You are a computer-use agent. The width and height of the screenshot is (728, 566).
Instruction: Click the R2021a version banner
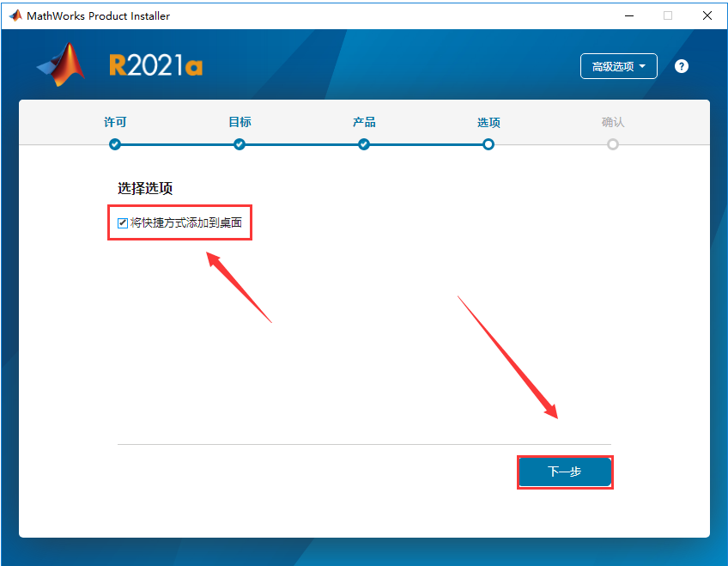pyautogui.click(x=155, y=65)
